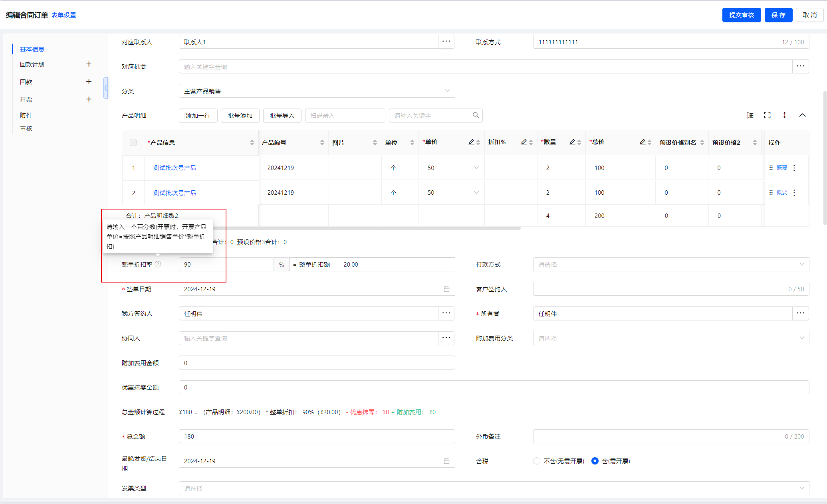Open more options menu for row 2
The image size is (827, 504).
tap(794, 193)
